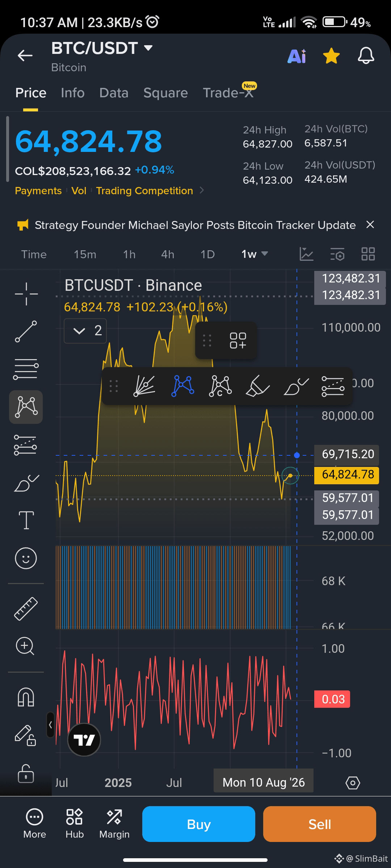This screenshot has width=391, height=868.
Task: Open the Hub button
Action: 75,824
